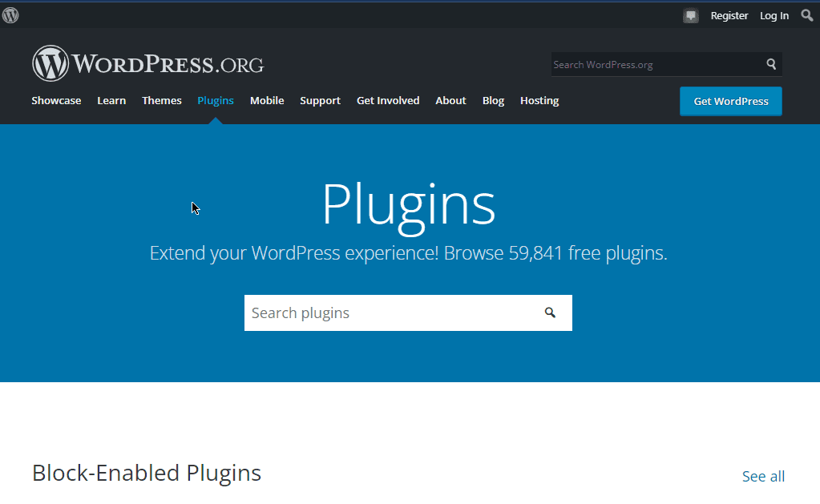Click the W icon in the top admin bar

pyautogui.click(x=10, y=14)
